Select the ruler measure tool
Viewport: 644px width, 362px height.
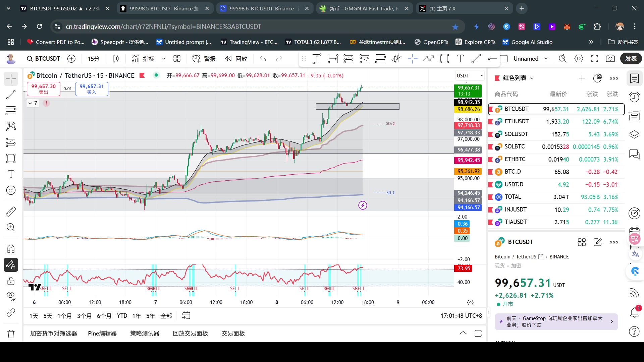click(x=11, y=212)
